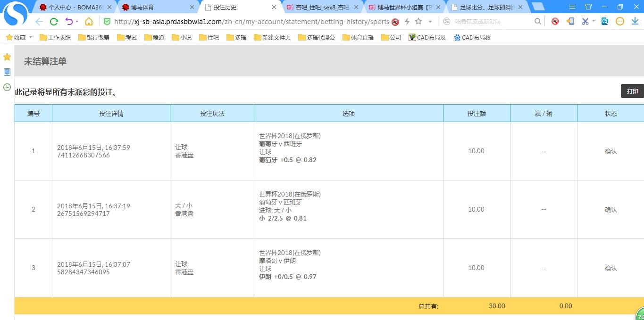
Task: Open the downloads arrow icon
Action: tap(635, 22)
